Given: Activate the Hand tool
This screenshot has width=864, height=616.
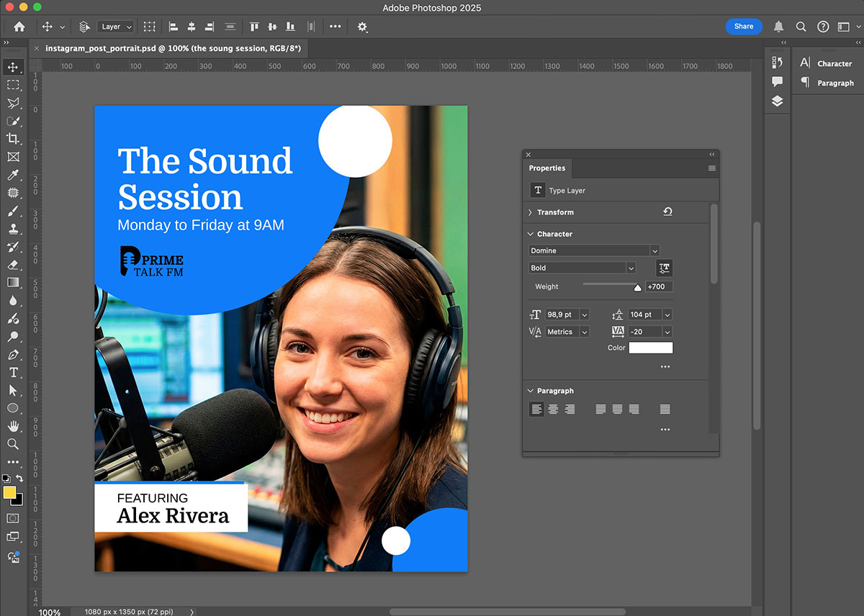Looking at the screenshot, I should [x=13, y=426].
